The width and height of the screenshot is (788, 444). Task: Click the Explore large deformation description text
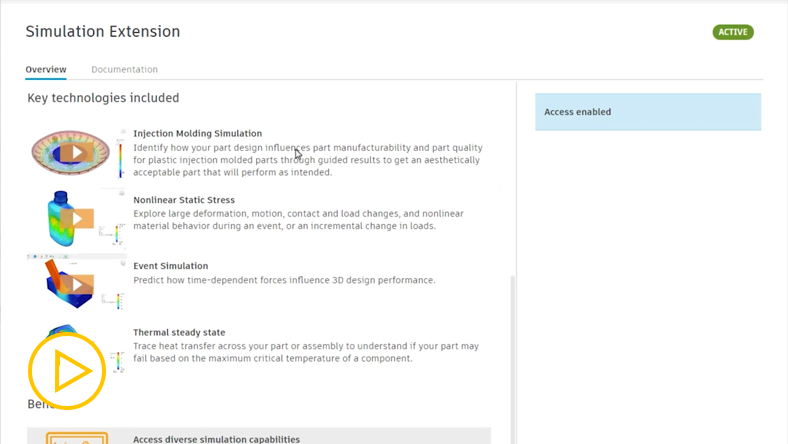tap(299, 220)
